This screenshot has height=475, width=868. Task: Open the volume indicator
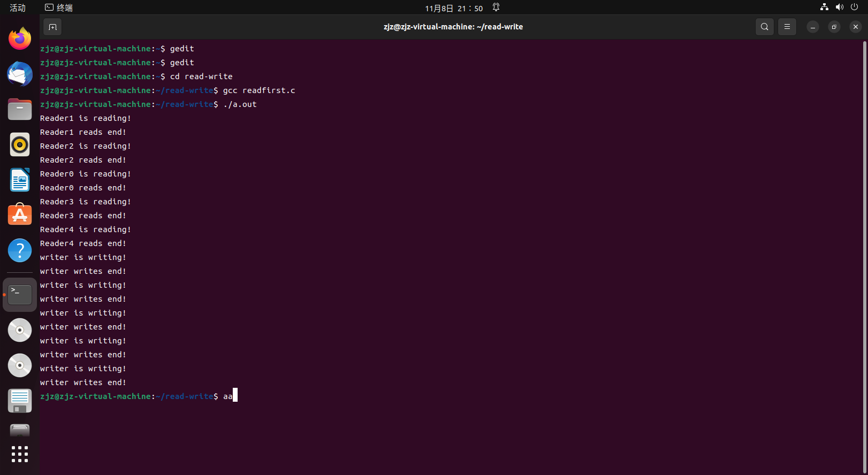point(839,7)
